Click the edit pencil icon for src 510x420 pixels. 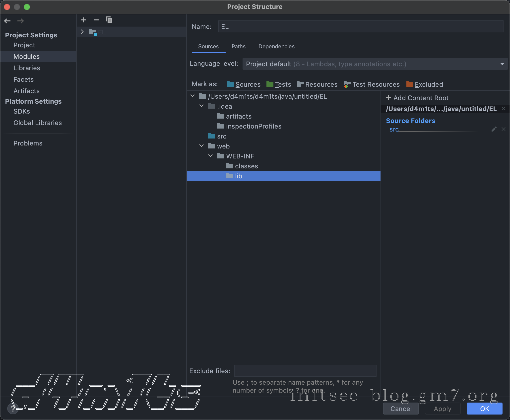tap(494, 129)
